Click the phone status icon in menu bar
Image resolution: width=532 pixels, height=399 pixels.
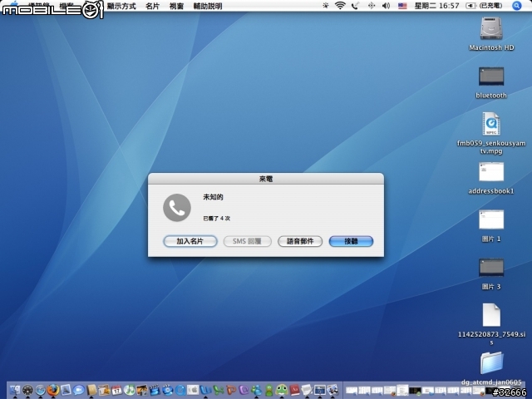[x=355, y=6]
